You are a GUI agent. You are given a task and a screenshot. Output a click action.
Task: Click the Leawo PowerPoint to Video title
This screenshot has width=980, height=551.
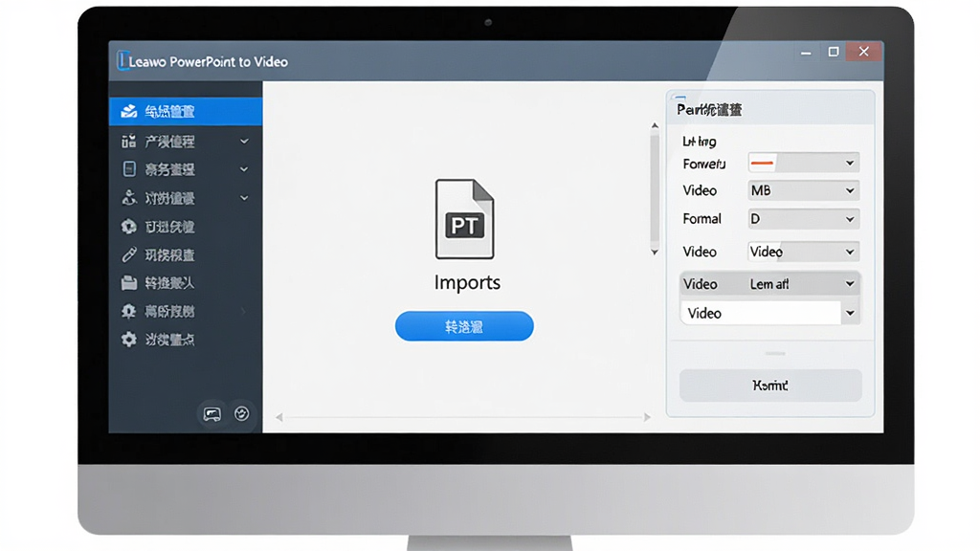tap(208, 62)
